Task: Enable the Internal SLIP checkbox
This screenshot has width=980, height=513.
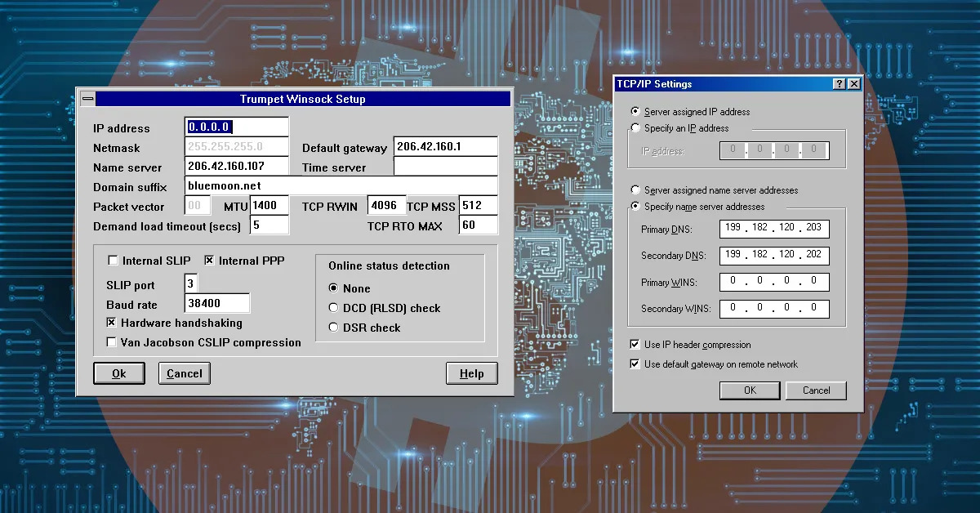Action: pos(114,261)
